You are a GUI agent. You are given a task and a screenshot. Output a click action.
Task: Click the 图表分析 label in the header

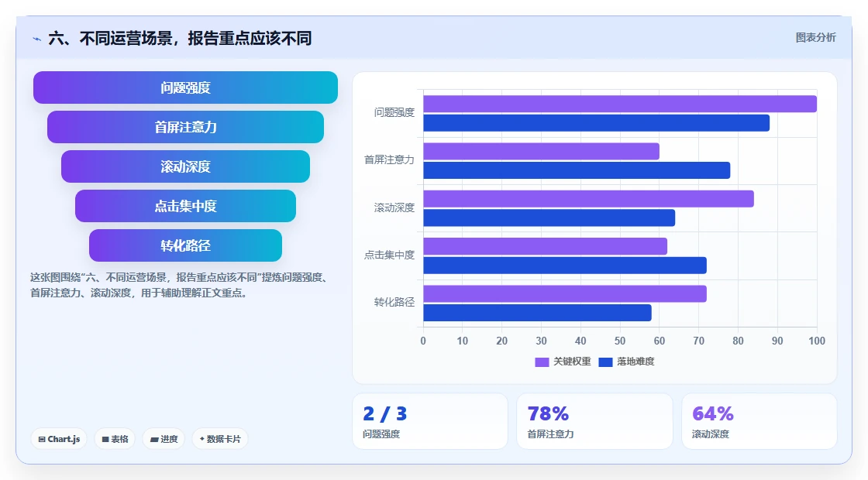tap(815, 38)
